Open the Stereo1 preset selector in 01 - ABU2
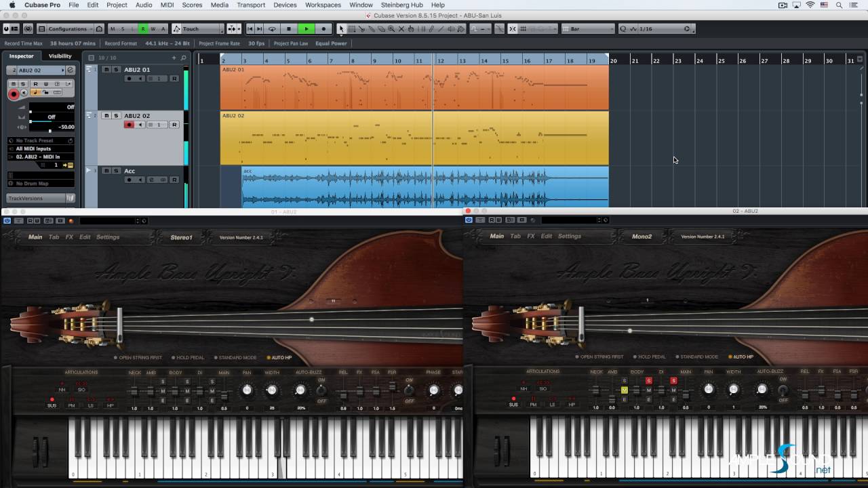Screen dimensions: 868x488 coord(181,237)
